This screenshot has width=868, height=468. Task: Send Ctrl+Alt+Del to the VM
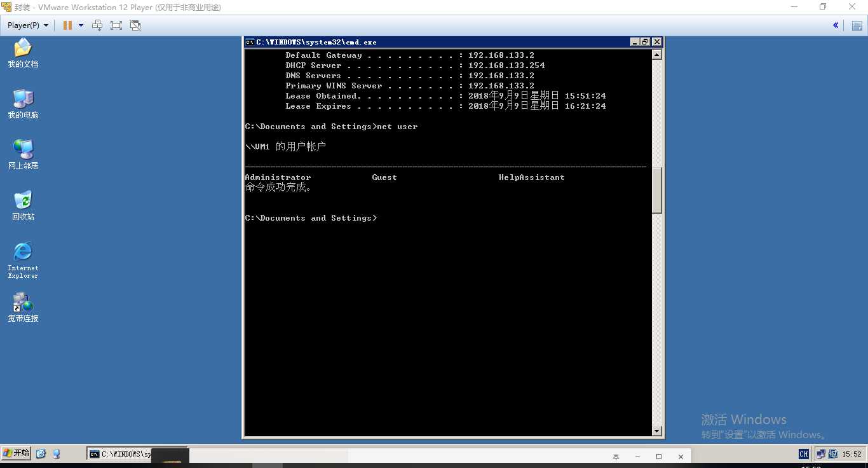click(x=97, y=25)
